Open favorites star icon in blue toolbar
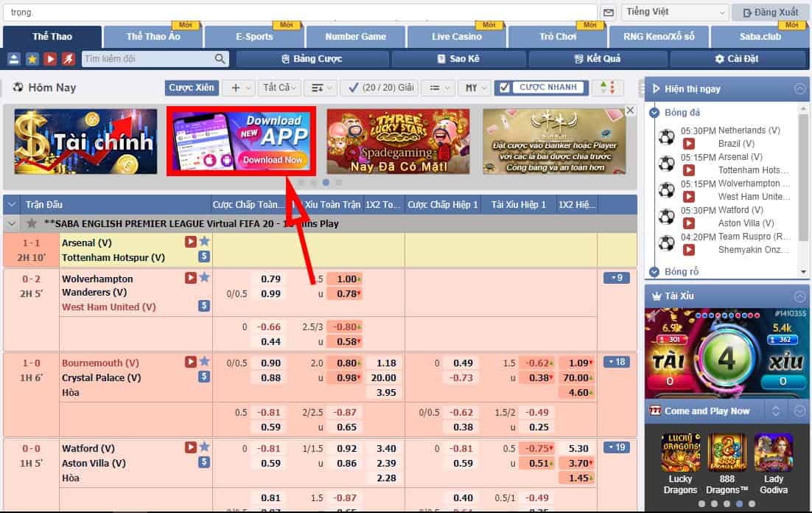 [32, 59]
